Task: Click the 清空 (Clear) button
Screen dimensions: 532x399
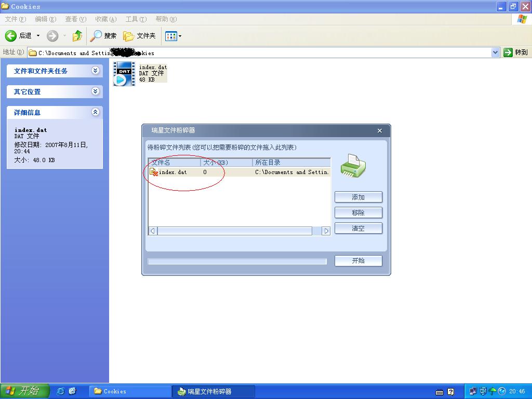Action: click(358, 229)
